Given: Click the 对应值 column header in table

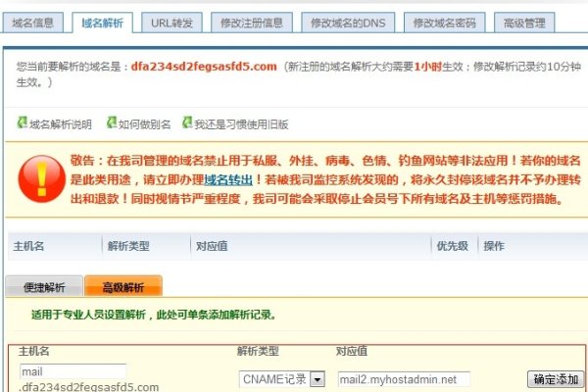Looking at the screenshot, I should click(x=212, y=246).
